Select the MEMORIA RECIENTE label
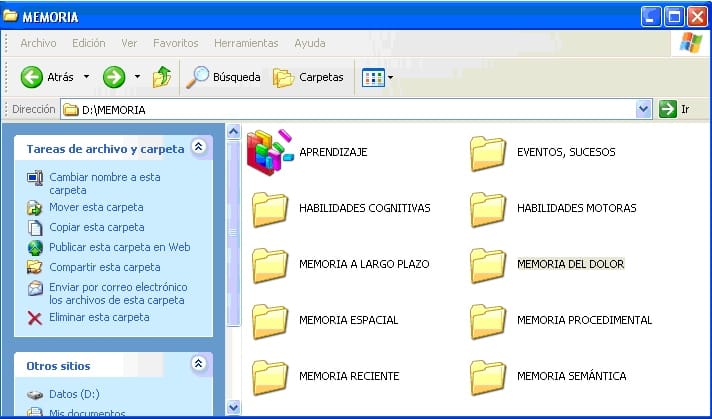Screen dimensions: 712x419 click(x=349, y=376)
